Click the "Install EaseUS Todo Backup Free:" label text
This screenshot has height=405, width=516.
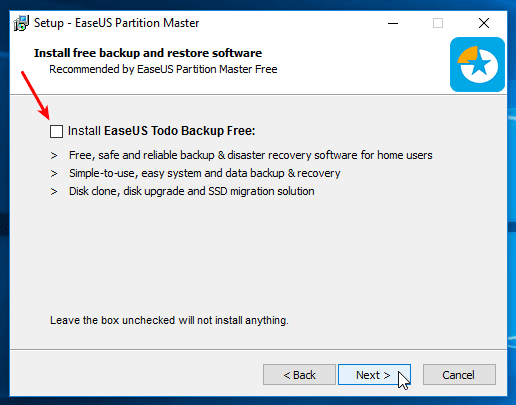click(161, 131)
